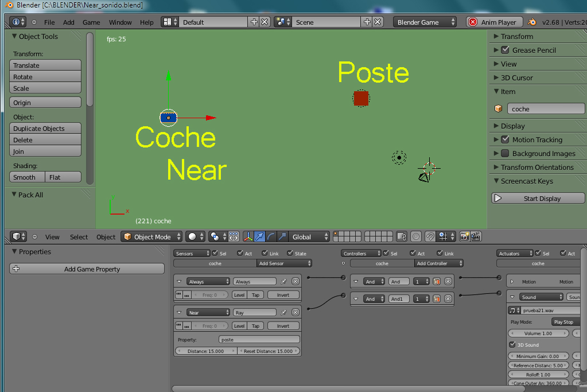
Task: Delete the And1 controller
Action: pos(448,299)
